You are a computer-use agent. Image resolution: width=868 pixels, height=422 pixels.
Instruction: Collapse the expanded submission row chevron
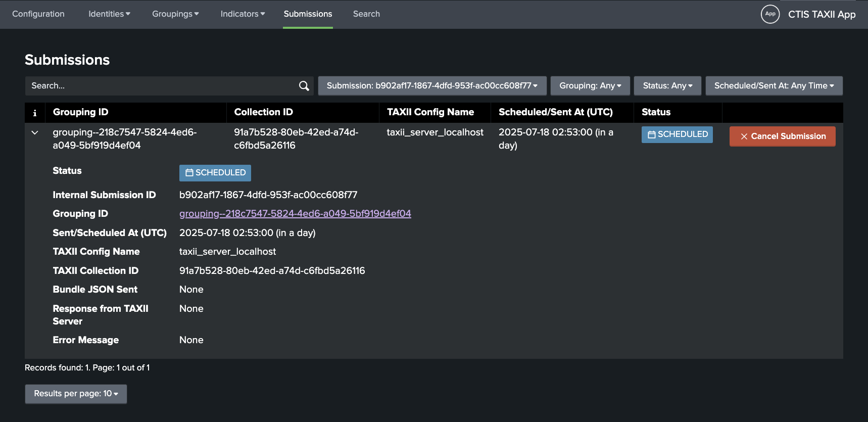point(35,133)
